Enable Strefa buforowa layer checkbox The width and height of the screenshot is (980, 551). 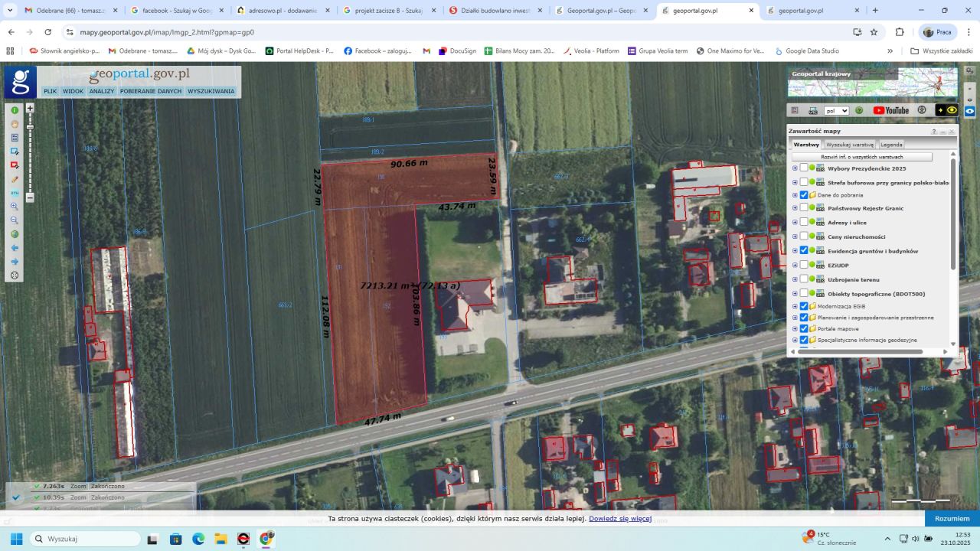(x=804, y=182)
